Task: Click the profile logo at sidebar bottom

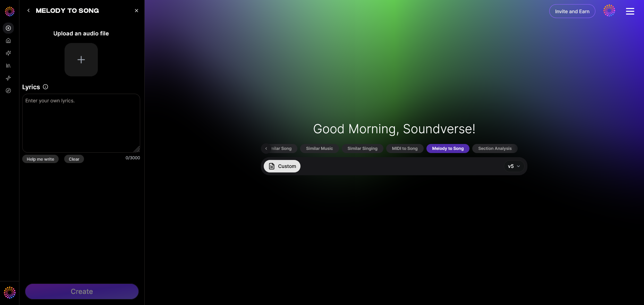Action: [x=10, y=293]
